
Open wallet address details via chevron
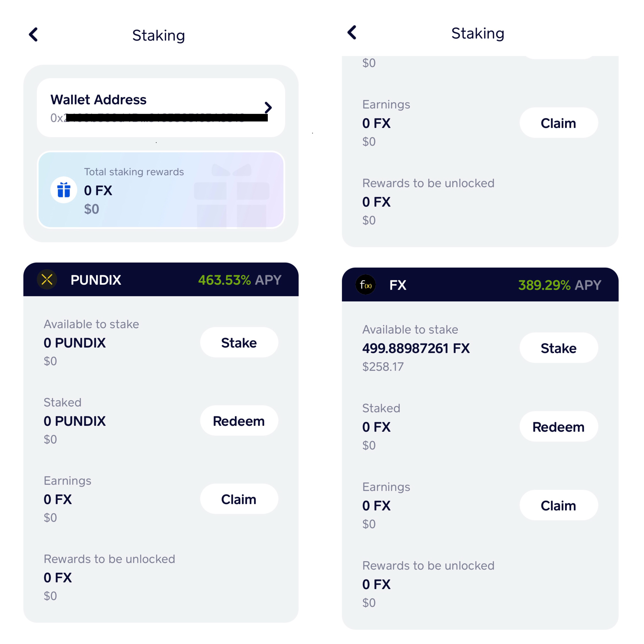pyautogui.click(x=268, y=107)
